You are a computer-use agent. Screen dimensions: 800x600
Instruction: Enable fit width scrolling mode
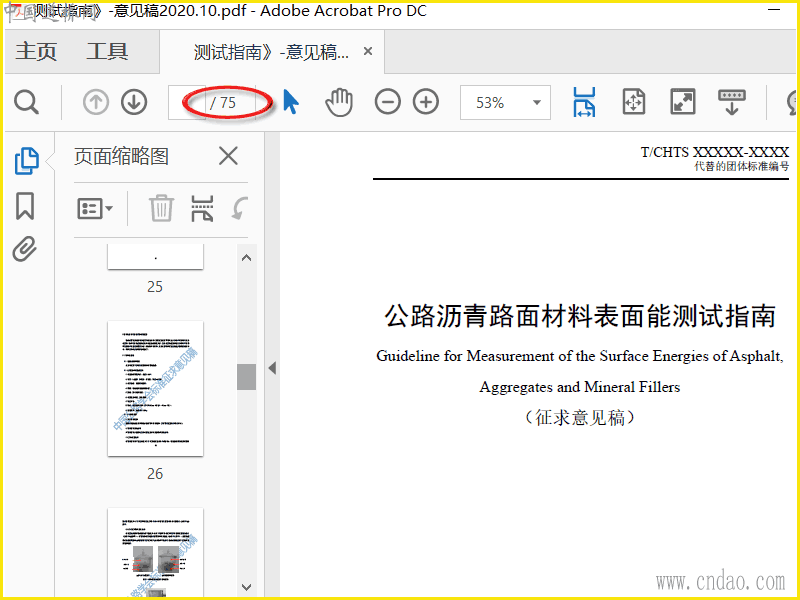(x=584, y=102)
